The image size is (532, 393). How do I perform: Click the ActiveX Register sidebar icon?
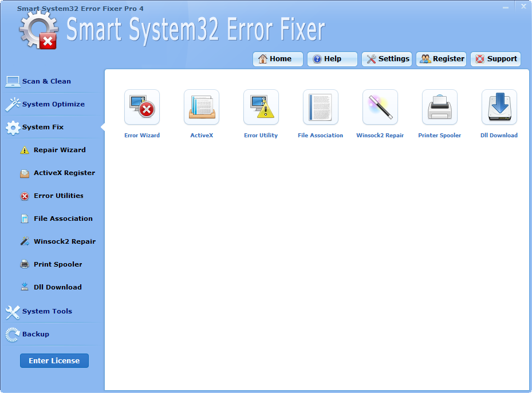coord(25,173)
